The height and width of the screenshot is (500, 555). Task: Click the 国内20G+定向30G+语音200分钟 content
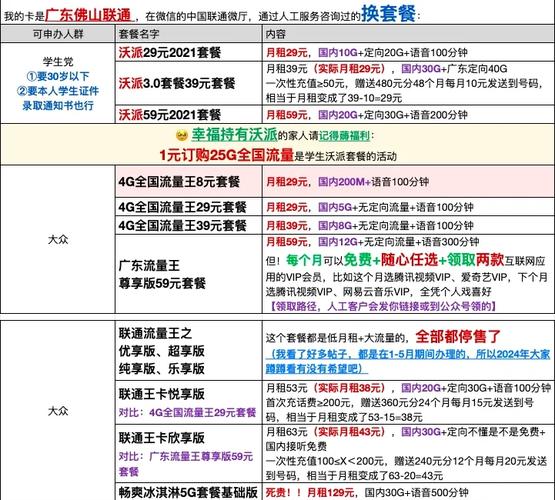coord(393,115)
